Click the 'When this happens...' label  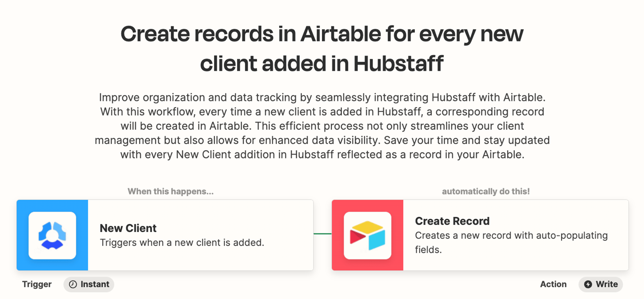pyautogui.click(x=170, y=191)
